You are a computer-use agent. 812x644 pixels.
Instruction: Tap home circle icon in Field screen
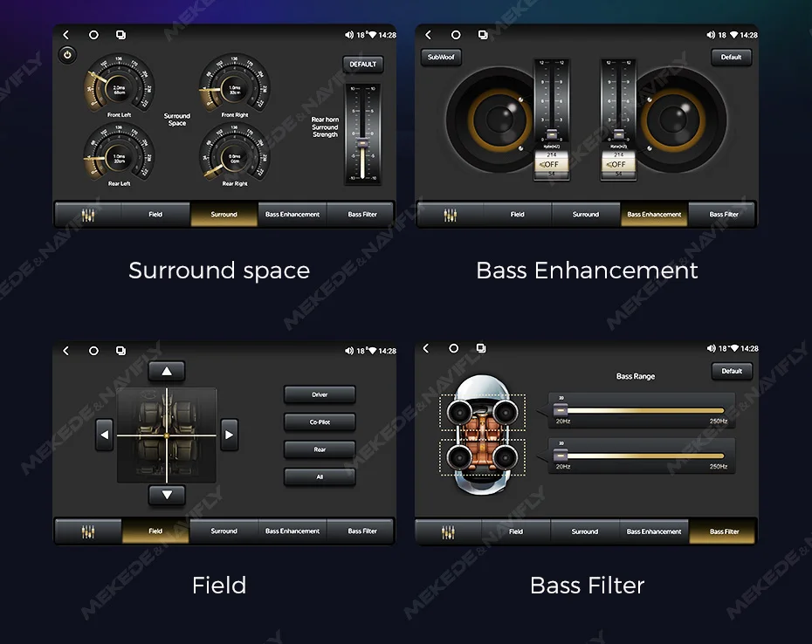pyautogui.click(x=93, y=351)
